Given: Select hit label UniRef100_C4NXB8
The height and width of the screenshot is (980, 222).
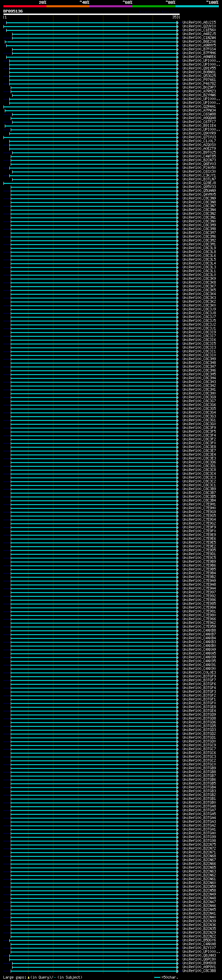Looking at the screenshot, I should click(199, 630).
